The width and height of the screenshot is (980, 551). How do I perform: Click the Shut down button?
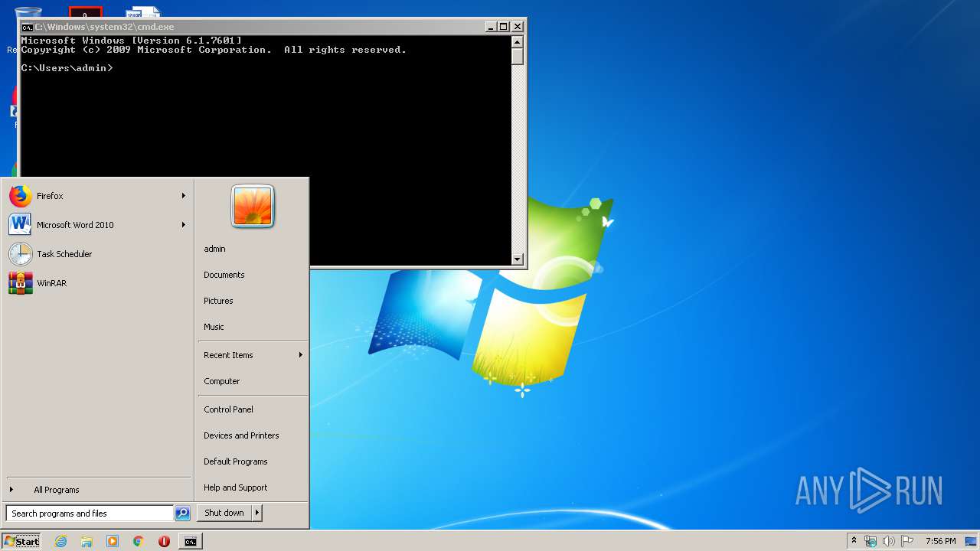click(224, 513)
